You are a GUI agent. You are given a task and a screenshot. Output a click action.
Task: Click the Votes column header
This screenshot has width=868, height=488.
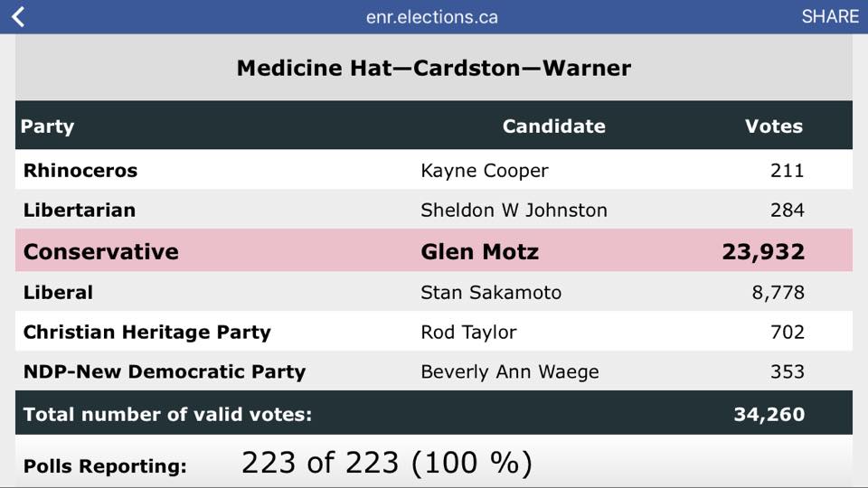click(x=773, y=126)
